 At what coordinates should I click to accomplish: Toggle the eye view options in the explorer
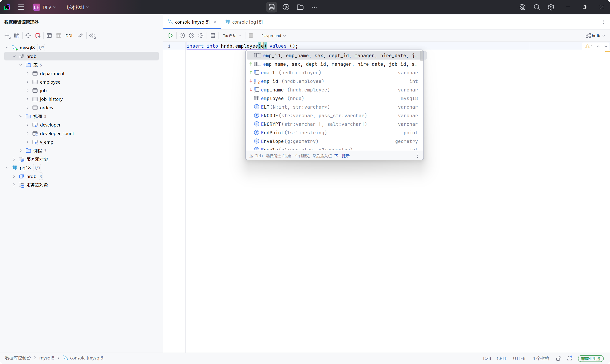click(x=92, y=35)
